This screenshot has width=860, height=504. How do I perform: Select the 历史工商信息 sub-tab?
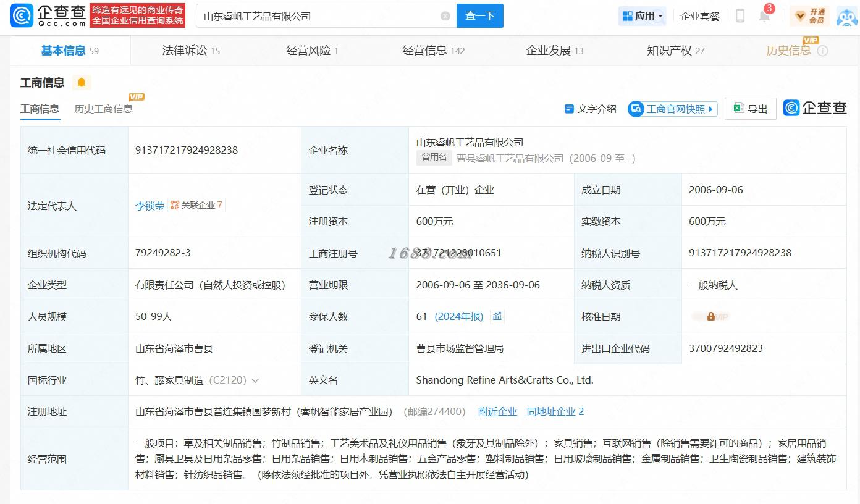[104, 109]
